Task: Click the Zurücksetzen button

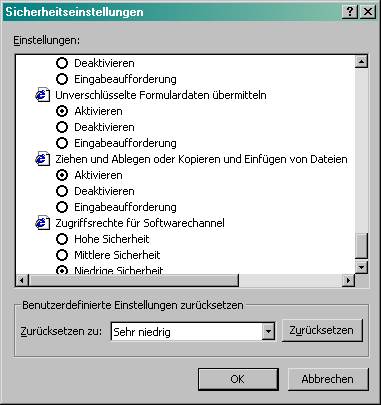Action: coord(322,330)
